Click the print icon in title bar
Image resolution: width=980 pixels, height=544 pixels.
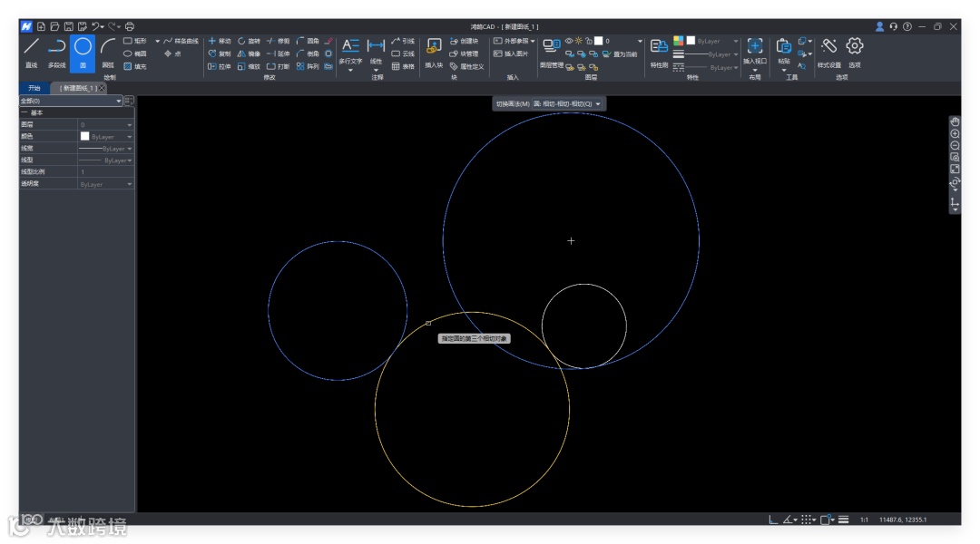pos(130,26)
